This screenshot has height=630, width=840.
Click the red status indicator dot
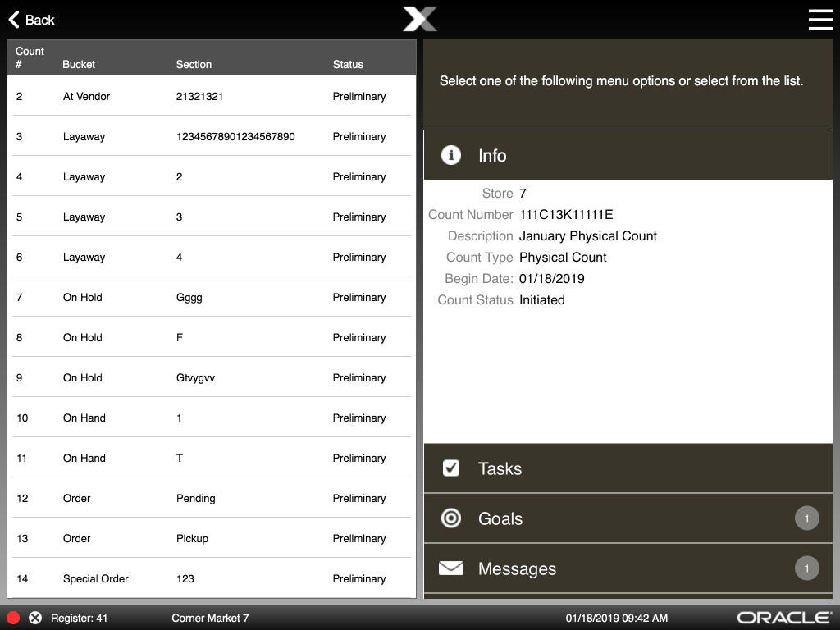click(x=13, y=618)
